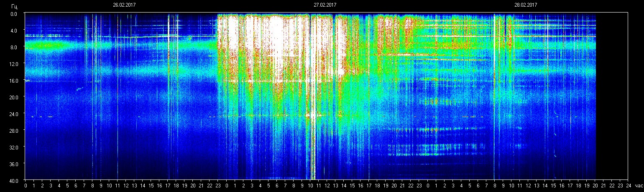Select the 20.0 frequency axis tick

pyautogui.click(x=14, y=97)
